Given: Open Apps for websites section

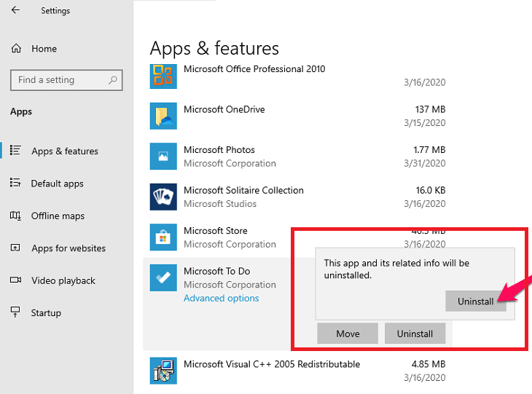Looking at the screenshot, I should 69,248.
